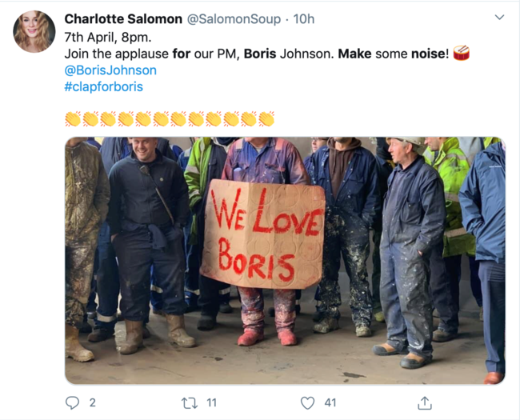Image resolution: width=520 pixels, height=420 pixels.
Task: Click the retweet count 11
Action: 211,402
